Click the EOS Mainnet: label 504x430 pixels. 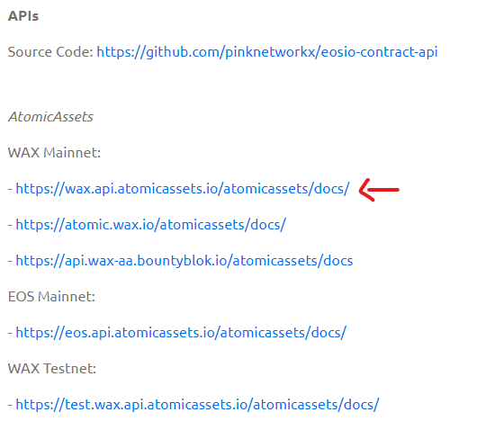point(51,297)
